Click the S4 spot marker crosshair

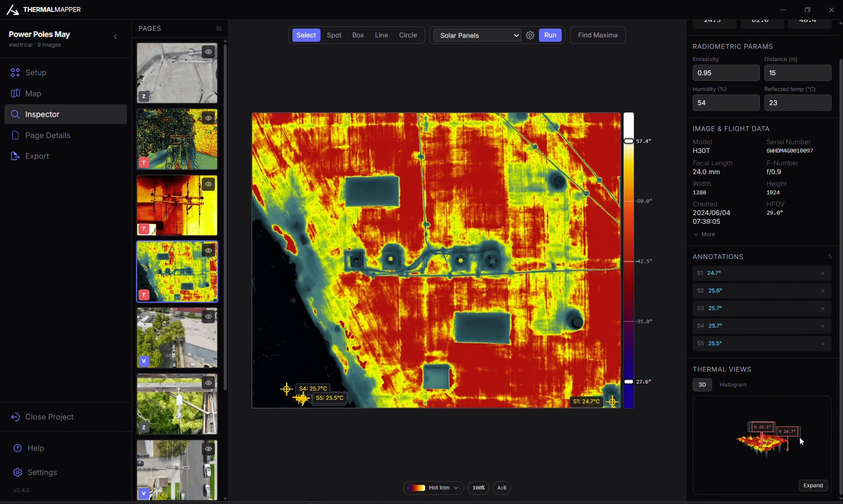click(x=287, y=389)
